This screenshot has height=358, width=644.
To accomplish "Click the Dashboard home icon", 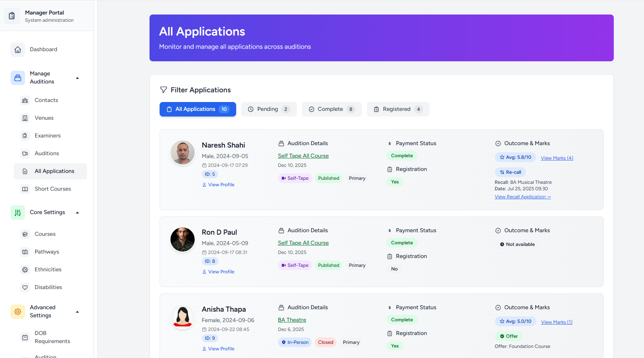I will tap(18, 50).
